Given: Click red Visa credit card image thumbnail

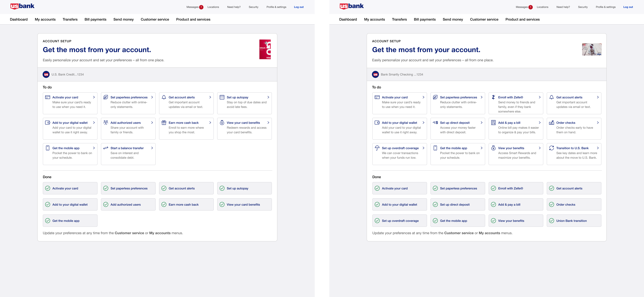Looking at the screenshot, I should (x=265, y=49).
